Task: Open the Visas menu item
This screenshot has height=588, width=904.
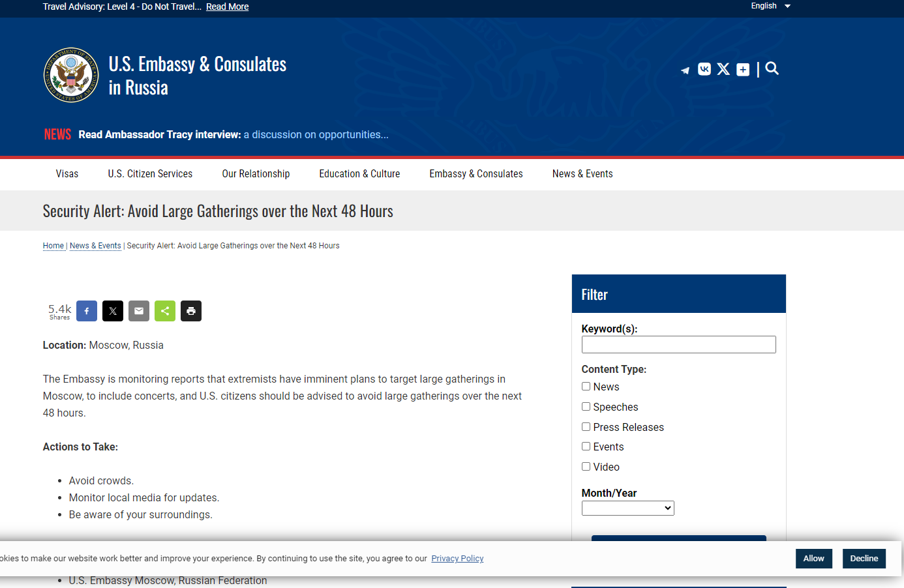Action: [x=67, y=174]
